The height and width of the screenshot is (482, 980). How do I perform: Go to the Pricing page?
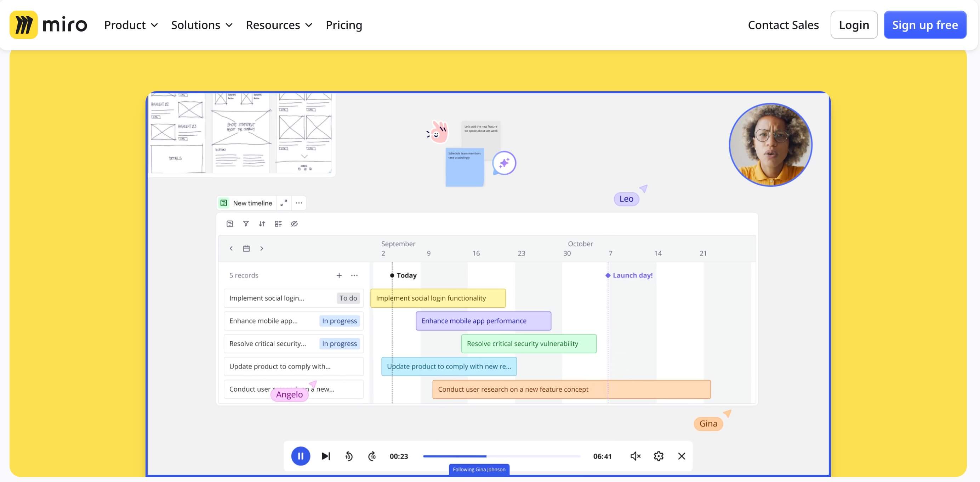(344, 25)
